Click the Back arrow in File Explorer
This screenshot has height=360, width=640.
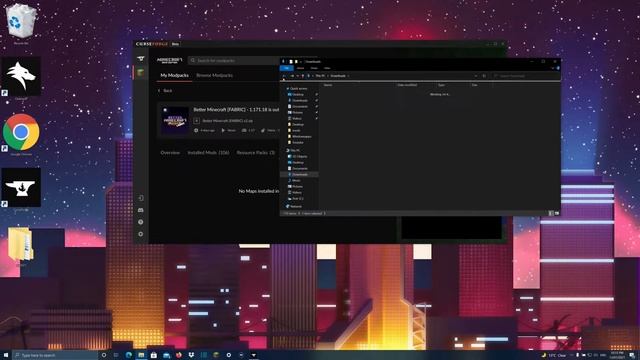[x=284, y=76]
